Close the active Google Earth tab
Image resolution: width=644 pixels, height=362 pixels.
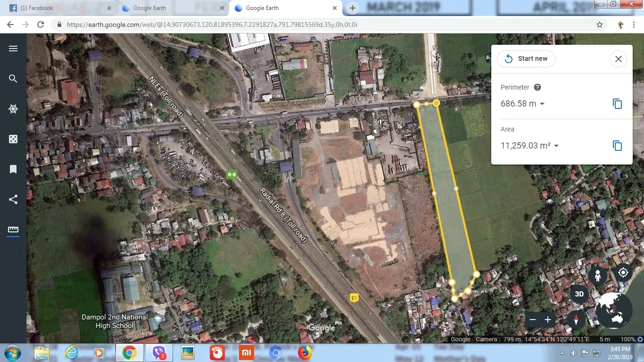pos(335,8)
